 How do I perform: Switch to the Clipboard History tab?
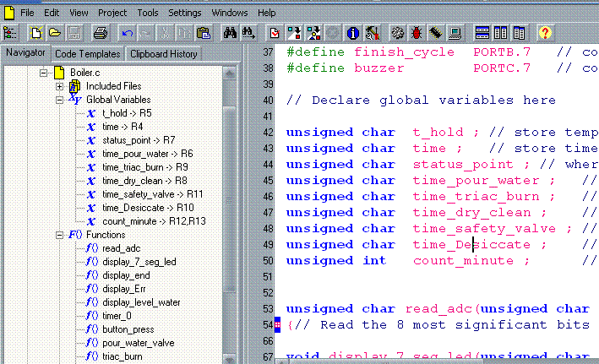164,54
